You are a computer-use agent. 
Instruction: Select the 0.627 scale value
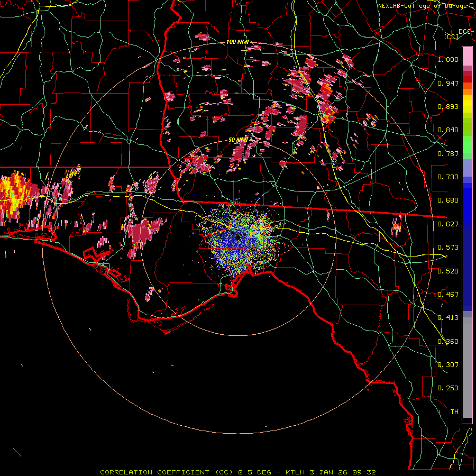pos(448,224)
